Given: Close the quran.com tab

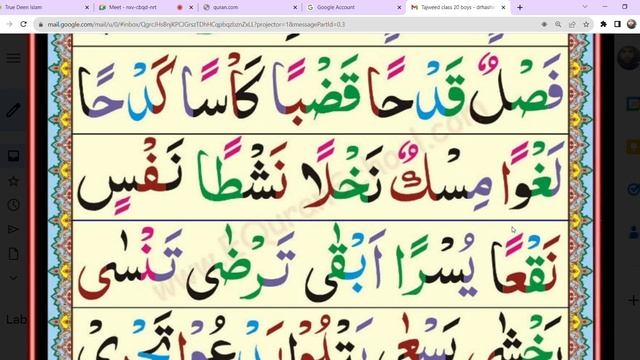Looking at the screenshot, I should tap(295, 7).
